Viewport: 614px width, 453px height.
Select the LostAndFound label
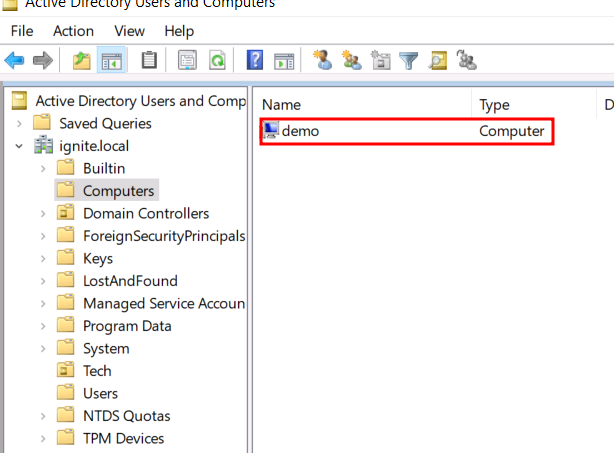point(130,281)
